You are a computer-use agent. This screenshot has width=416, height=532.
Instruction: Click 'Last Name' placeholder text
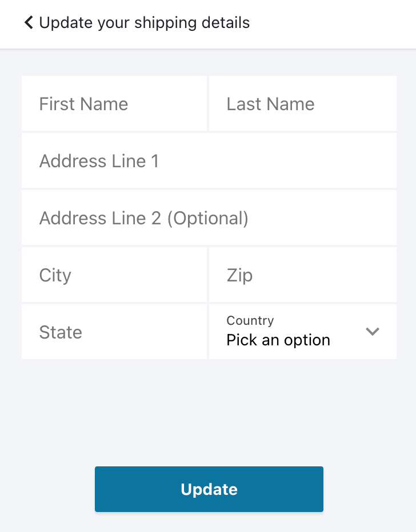point(270,104)
